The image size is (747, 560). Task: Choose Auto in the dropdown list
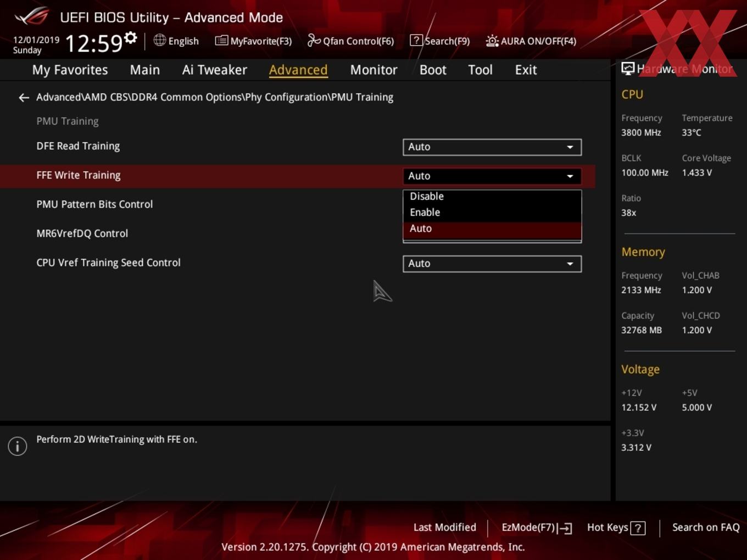[x=492, y=229]
